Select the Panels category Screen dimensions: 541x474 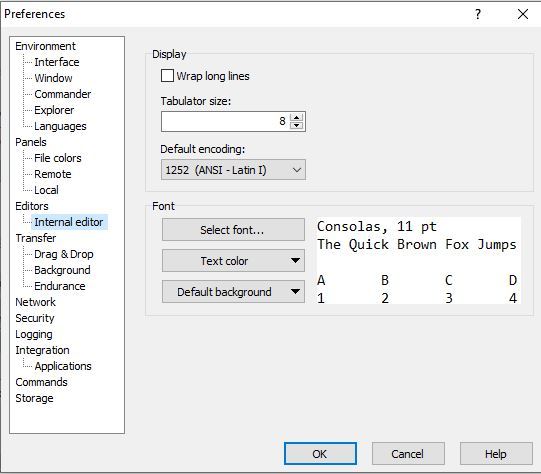(x=31, y=142)
